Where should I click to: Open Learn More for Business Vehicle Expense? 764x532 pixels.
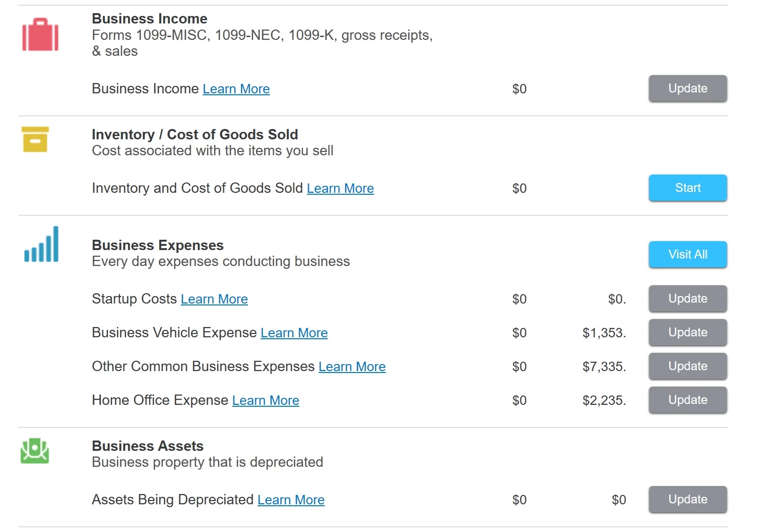294,333
